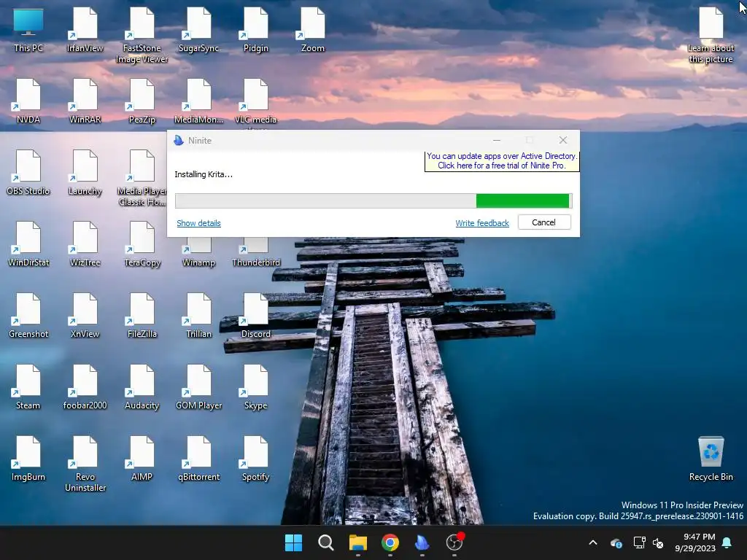Select the Media Player Classic shortcut
This screenshot has width=747, height=560.
click(x=142, y=178)
